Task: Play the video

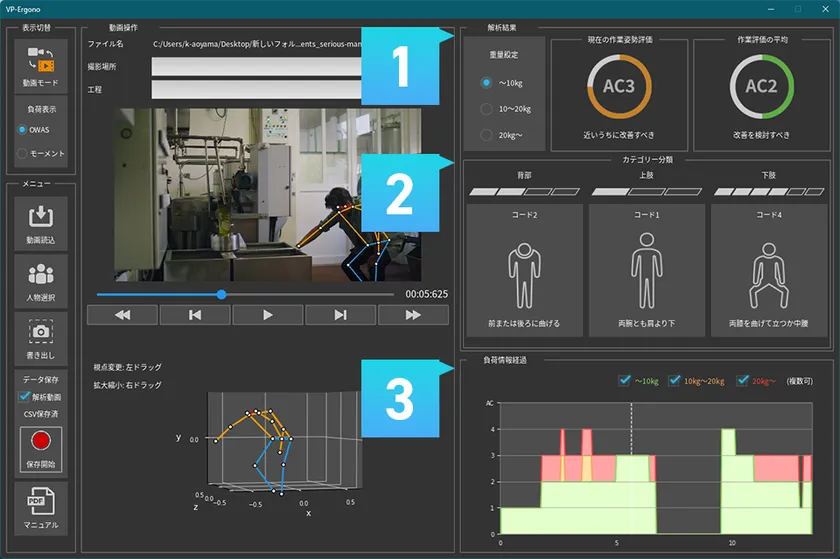Action: click(268, 315)
